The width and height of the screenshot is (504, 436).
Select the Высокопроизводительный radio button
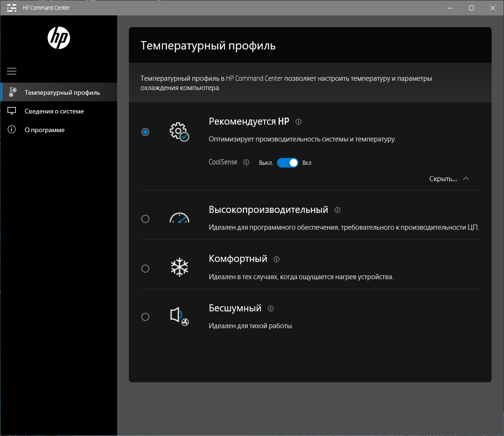tap(145, 218)
